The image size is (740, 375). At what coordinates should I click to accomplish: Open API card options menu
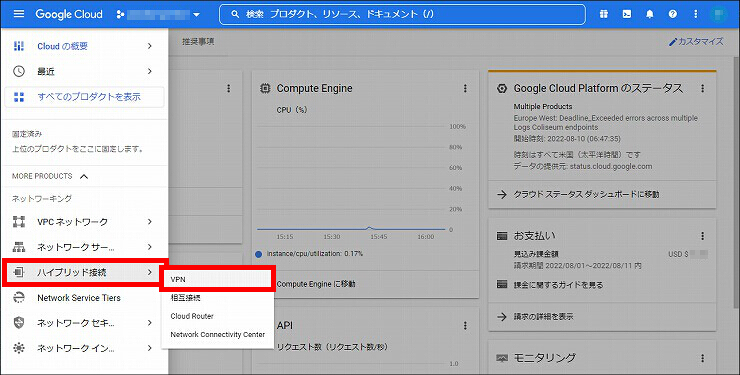coord(465,325)
